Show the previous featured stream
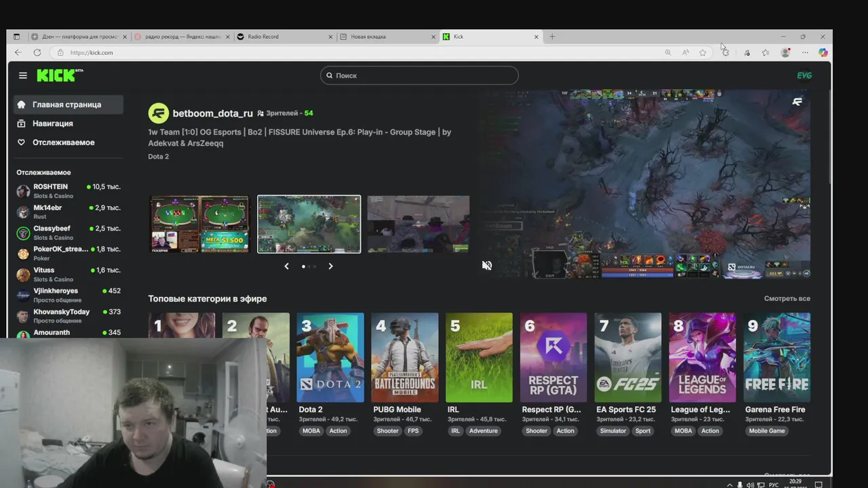Viewport: 868px width, 488px height. [x=286, y=266]
